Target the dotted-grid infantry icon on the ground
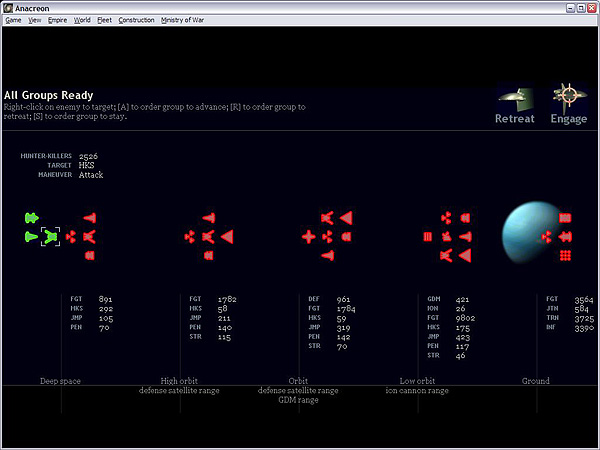 pos(565,255)
